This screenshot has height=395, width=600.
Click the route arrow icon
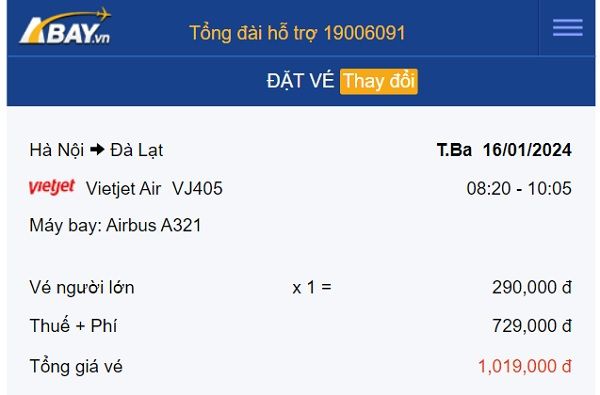coord(97,150)
